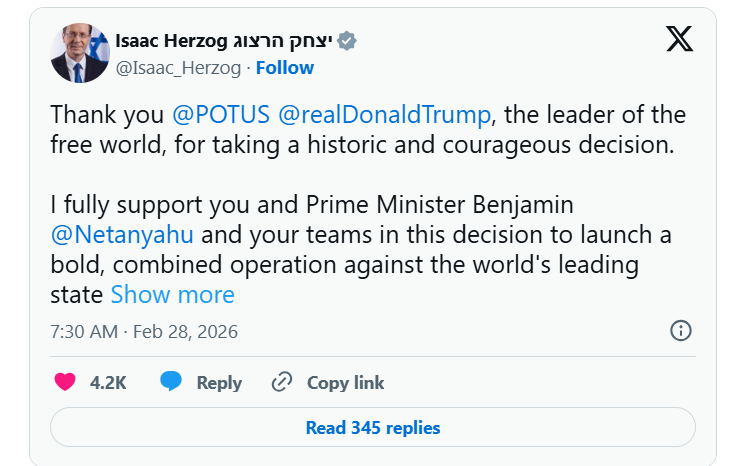Click the @Isaac_Herzog handle
Image resolution: width=745 pixels, height=466 pixels.
[x=178, y=68]
